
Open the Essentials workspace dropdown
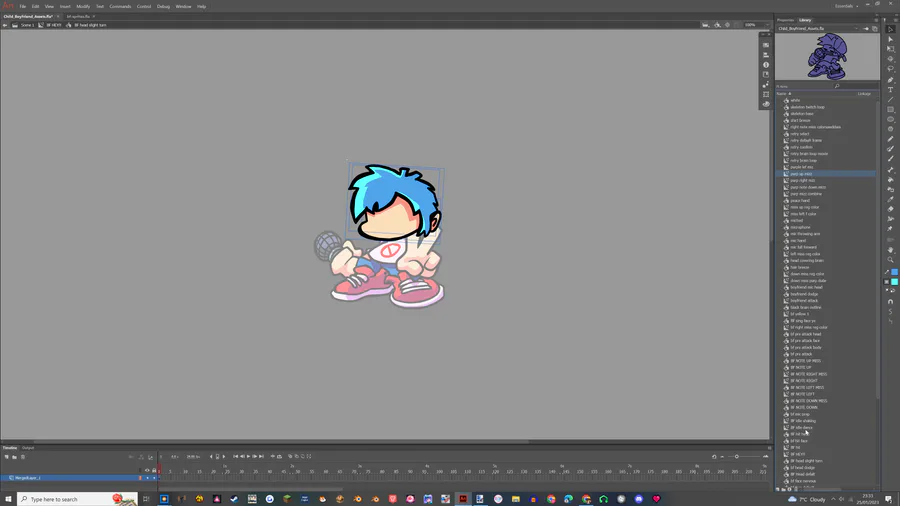[847, 6]
